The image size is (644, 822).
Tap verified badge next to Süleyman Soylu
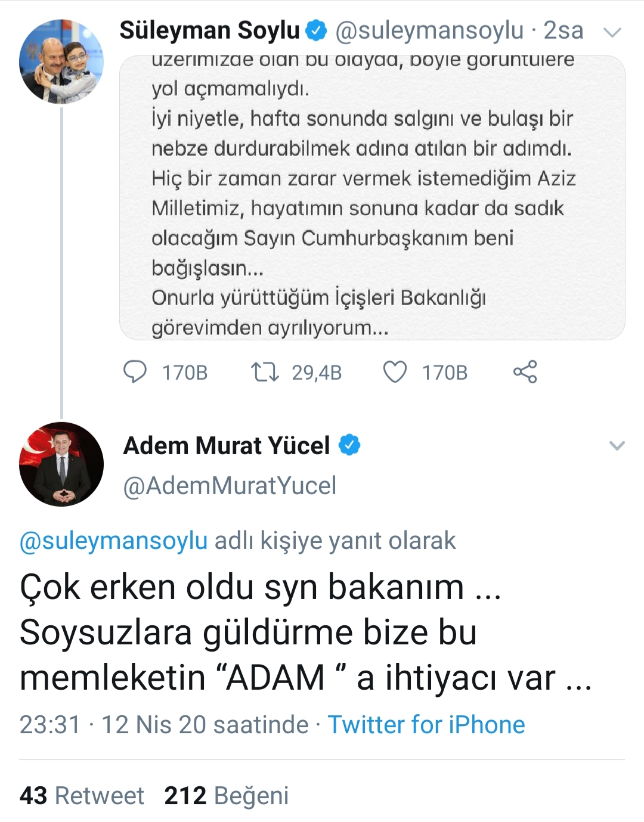pyautogui.click(x=317, y=30)
